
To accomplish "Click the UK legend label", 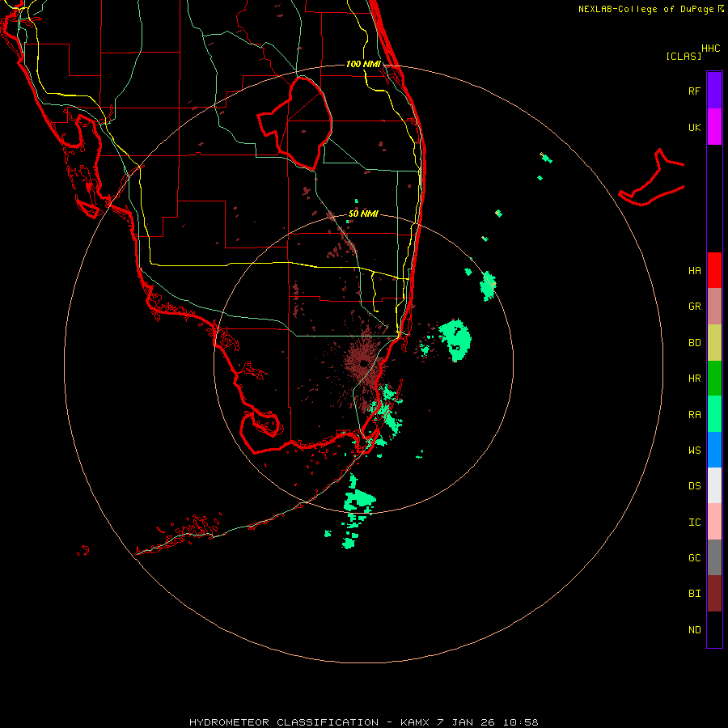I will tap(694, 127).
